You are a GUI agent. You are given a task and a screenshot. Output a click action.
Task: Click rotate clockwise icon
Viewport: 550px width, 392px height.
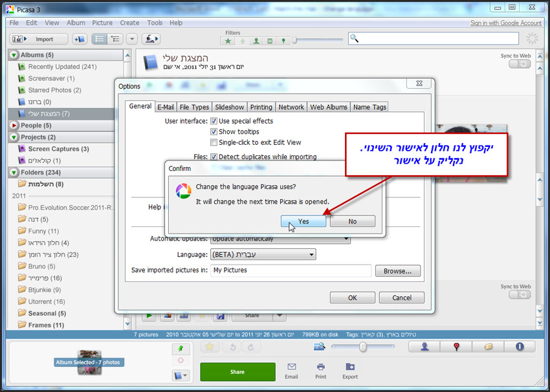click(x=251, y=347)
